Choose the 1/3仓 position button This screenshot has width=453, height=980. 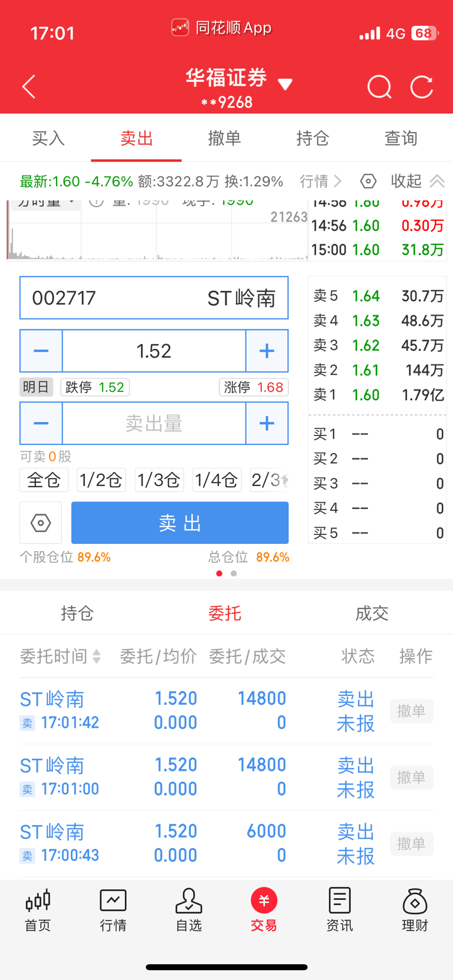tap(159, 480)
